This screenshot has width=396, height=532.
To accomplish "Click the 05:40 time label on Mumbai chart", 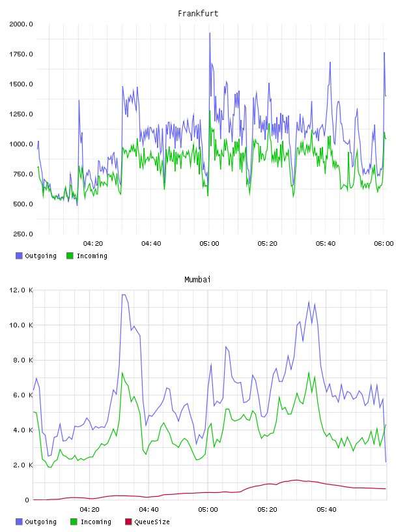I will (326, 510).
